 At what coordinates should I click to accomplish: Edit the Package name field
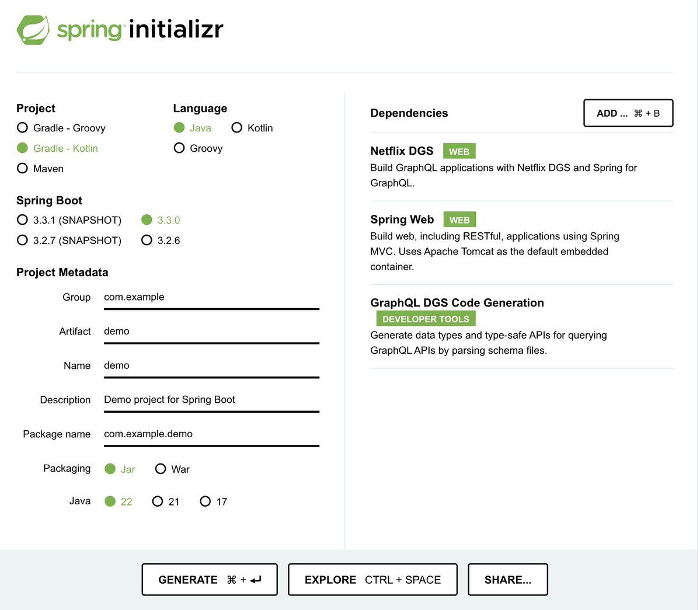(211, 435)
